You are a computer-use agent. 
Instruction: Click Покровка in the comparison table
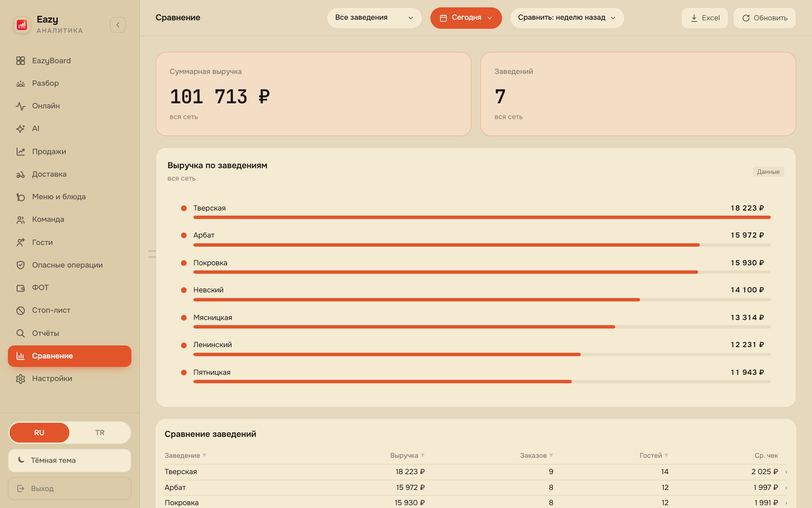click(182, 503)
